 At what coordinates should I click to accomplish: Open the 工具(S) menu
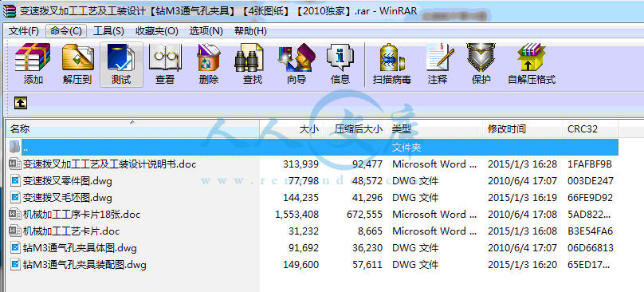coord(109,31)
